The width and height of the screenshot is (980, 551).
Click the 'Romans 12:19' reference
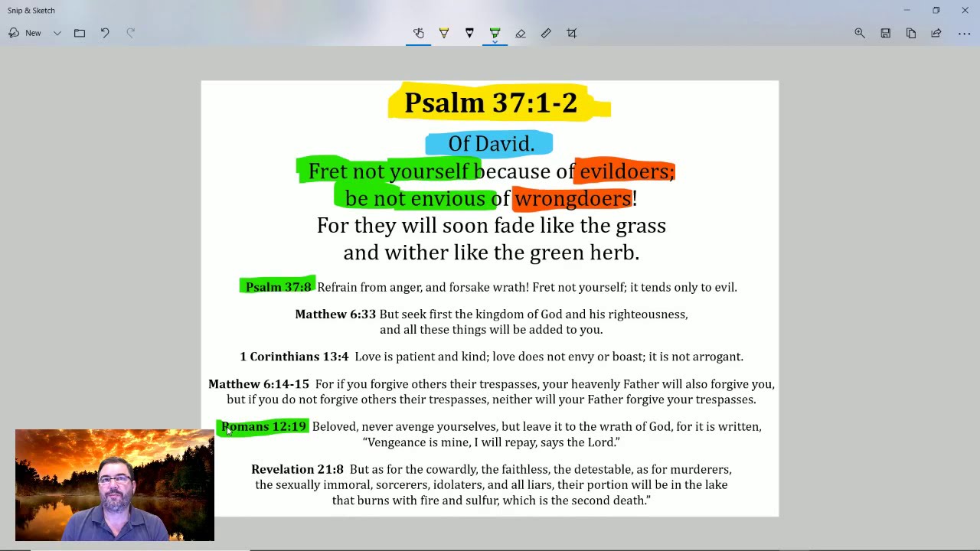(263, 426)
